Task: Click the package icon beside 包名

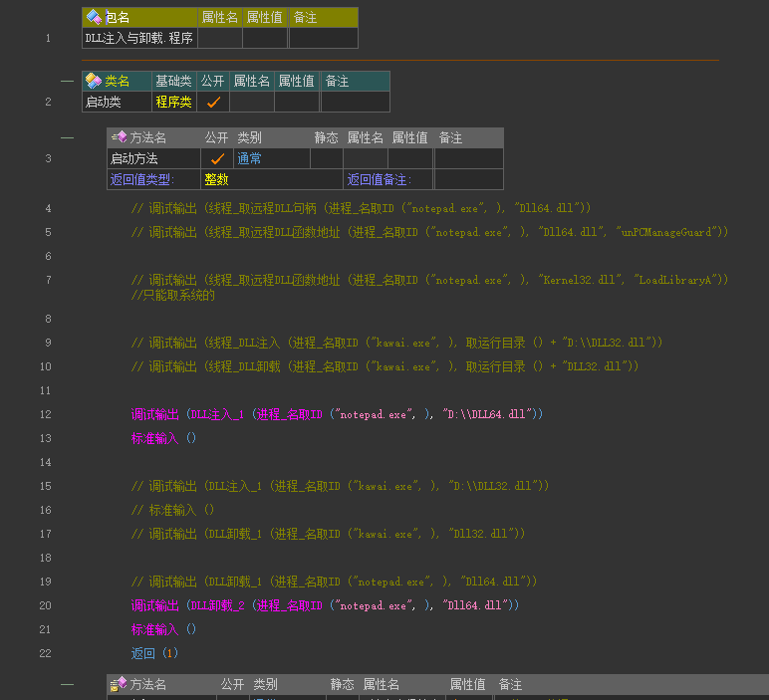Action: tap(94, 17)
